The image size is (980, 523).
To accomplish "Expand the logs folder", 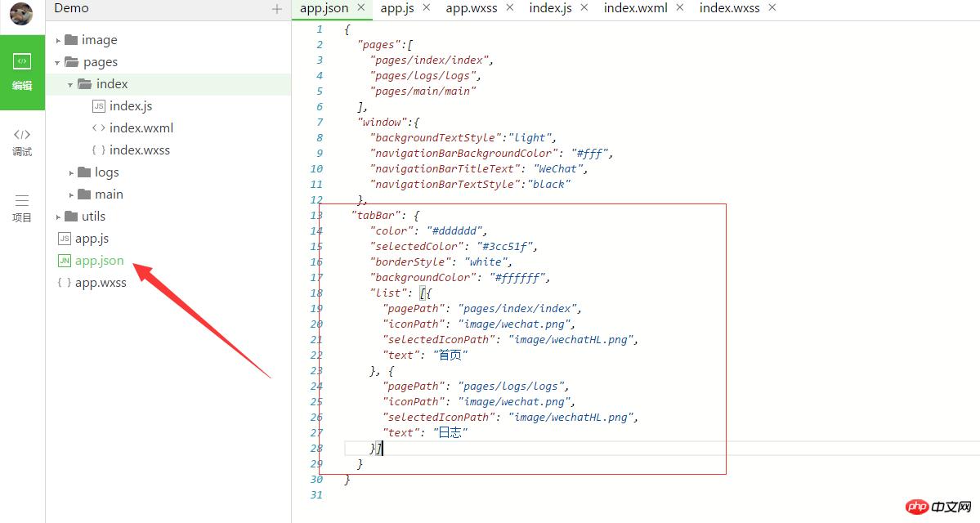I will pos(72,172).
